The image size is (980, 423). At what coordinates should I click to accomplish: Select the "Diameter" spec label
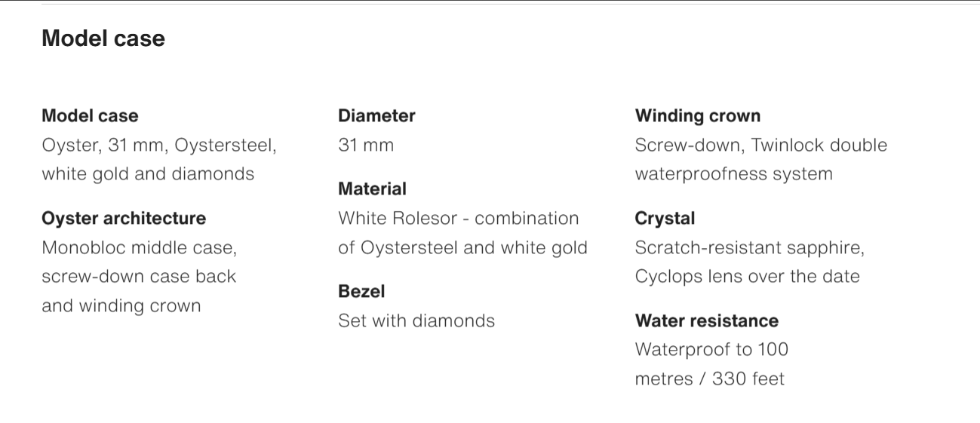[x=376, y=116]
